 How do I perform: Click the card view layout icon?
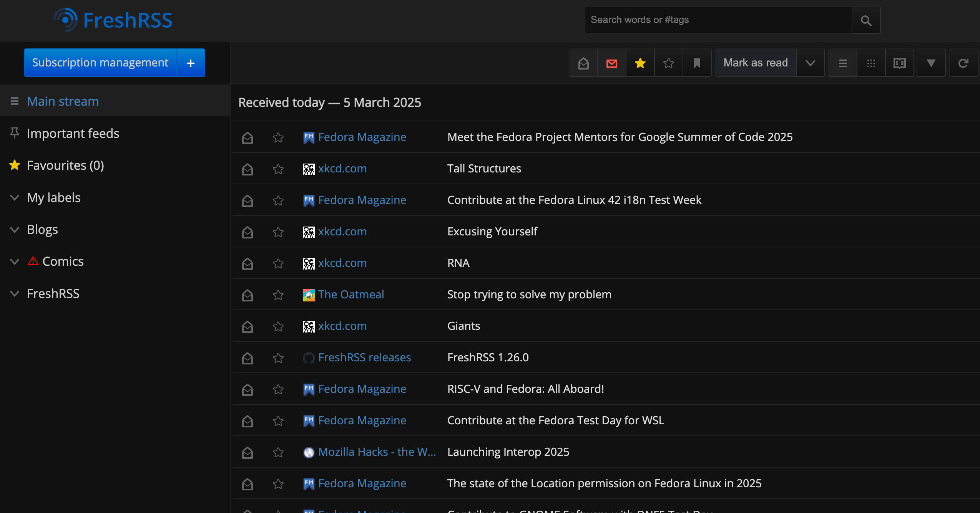tap(871, 63)
